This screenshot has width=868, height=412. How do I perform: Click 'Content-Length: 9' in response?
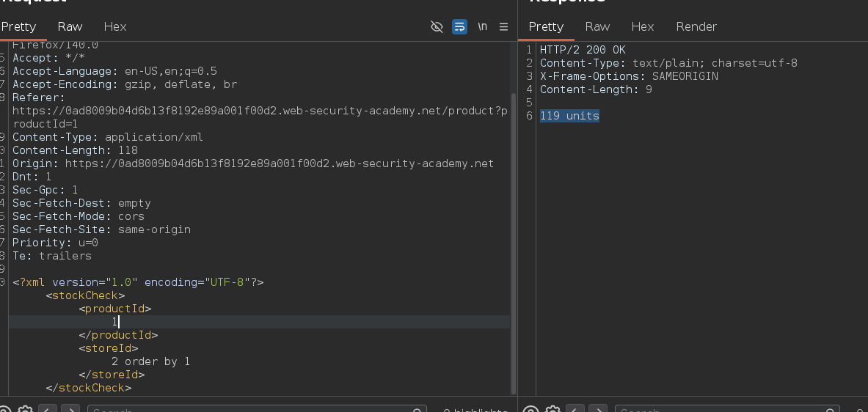pos(597,89)
